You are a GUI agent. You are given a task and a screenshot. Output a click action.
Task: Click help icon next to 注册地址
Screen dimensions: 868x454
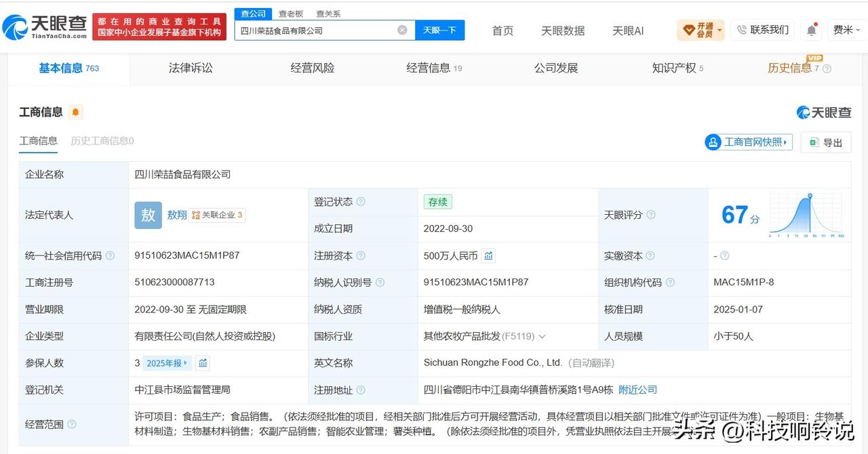pos(361,390)
